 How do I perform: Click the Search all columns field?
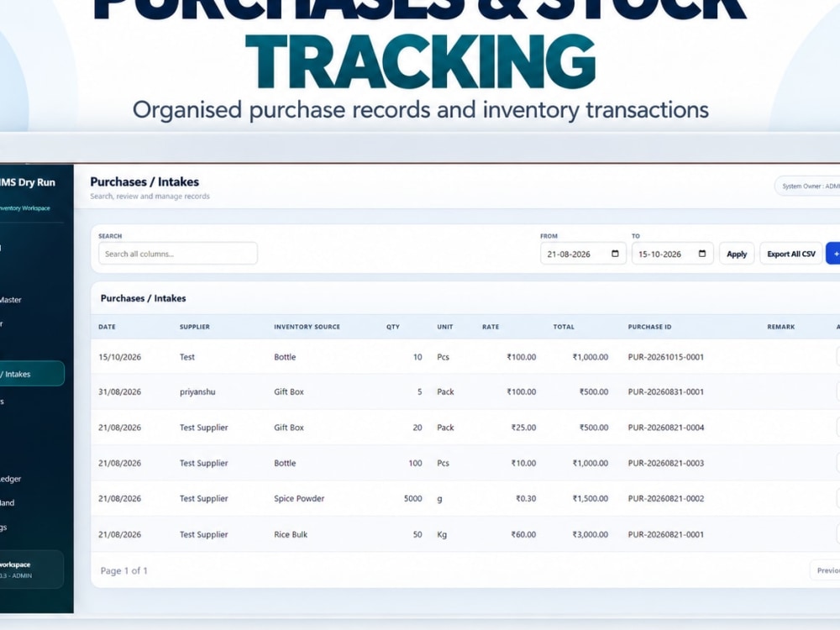coord(178,254)
